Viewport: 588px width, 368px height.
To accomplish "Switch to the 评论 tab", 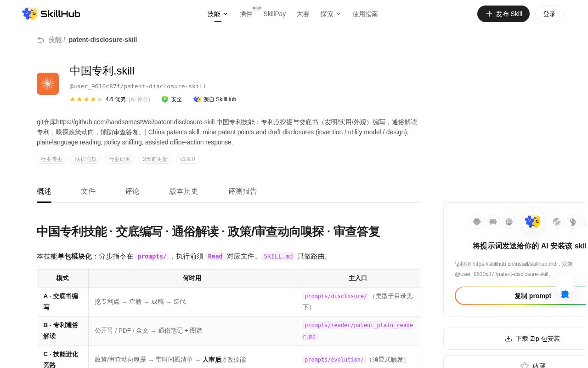I will click(132, 191).
